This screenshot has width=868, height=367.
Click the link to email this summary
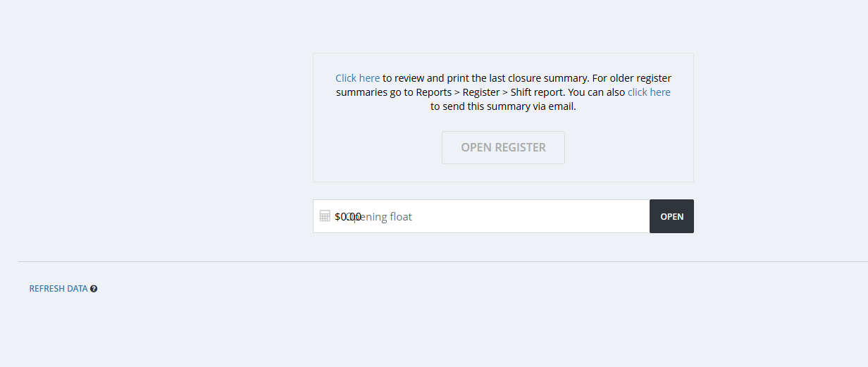pyautogui.click(x=649, y=92)
